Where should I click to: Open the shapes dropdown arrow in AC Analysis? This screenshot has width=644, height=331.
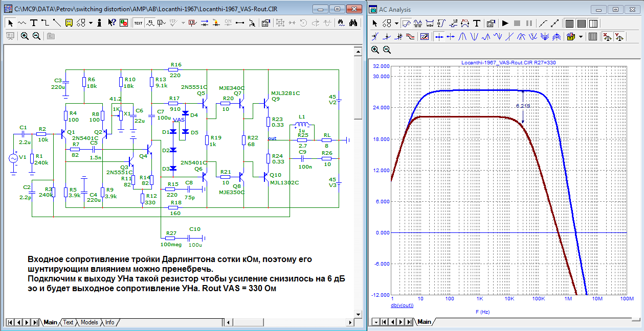tap(395, 23)
